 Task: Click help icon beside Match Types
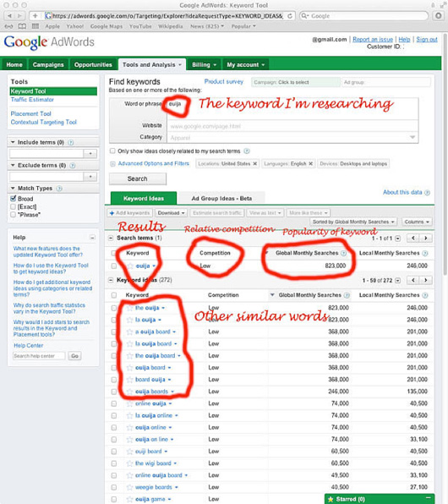[59, 189]
